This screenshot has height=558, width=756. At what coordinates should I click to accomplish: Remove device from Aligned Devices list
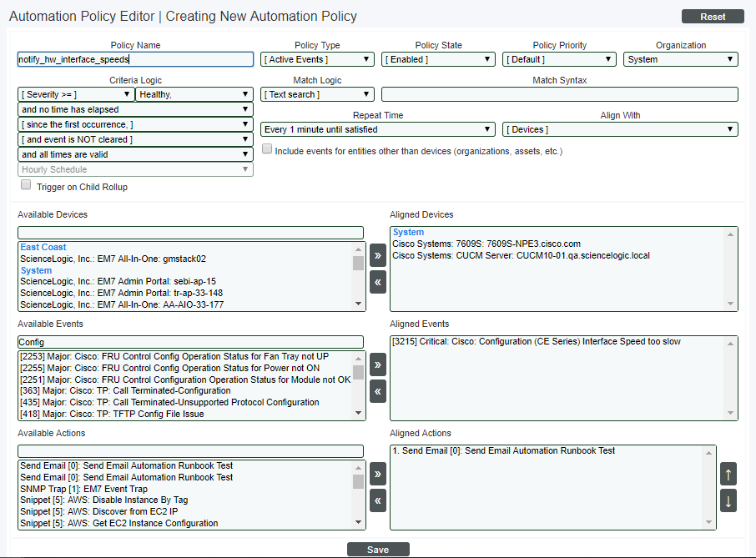(x=378, y=282)
